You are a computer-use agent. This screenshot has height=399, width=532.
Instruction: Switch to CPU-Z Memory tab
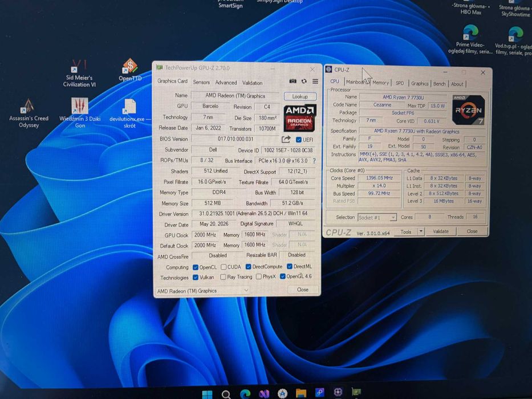380,83
